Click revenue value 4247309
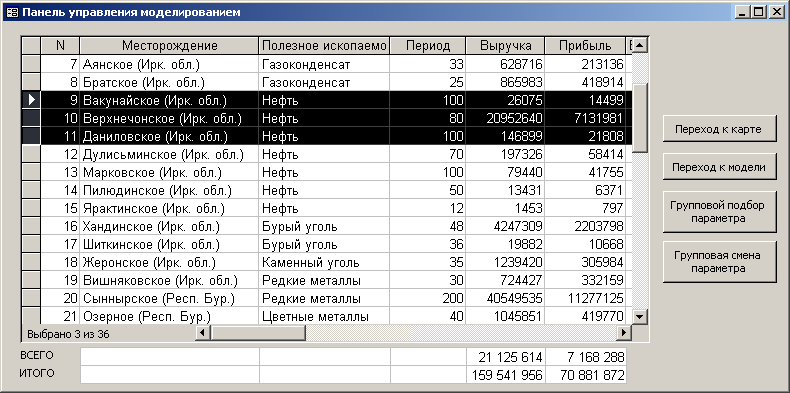790x393 pixels. pyautogui.click(x=505, y=226)
